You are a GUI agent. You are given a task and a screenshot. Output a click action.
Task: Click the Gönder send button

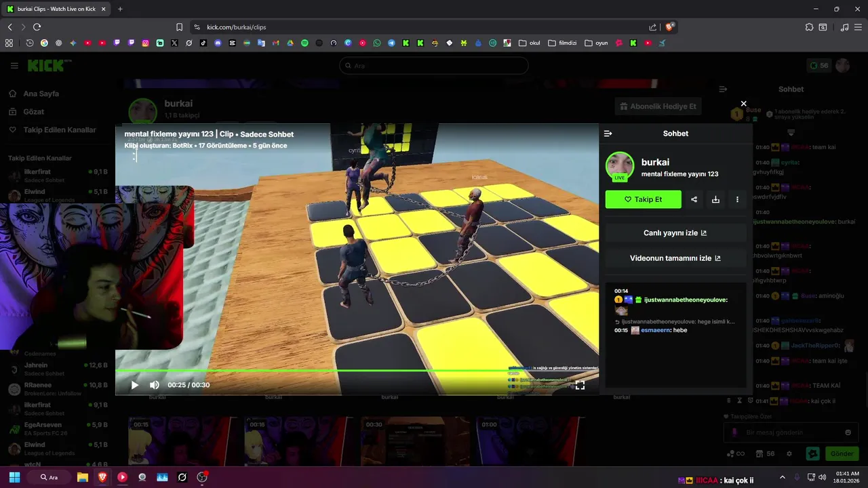(x=842, y=453)
